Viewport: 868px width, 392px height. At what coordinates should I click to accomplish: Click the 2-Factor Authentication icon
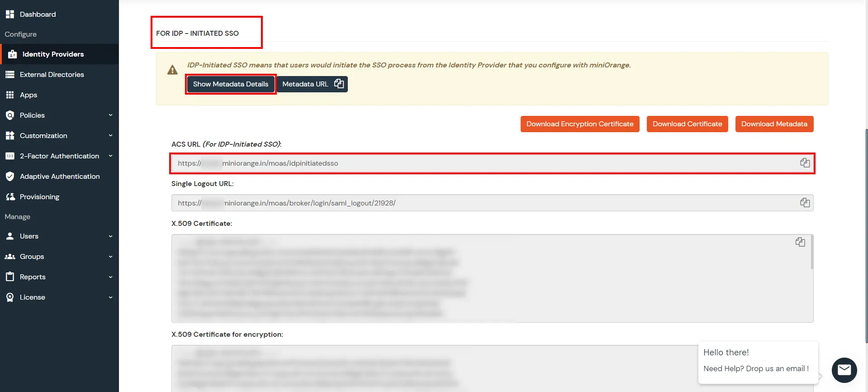pos(10,156)
